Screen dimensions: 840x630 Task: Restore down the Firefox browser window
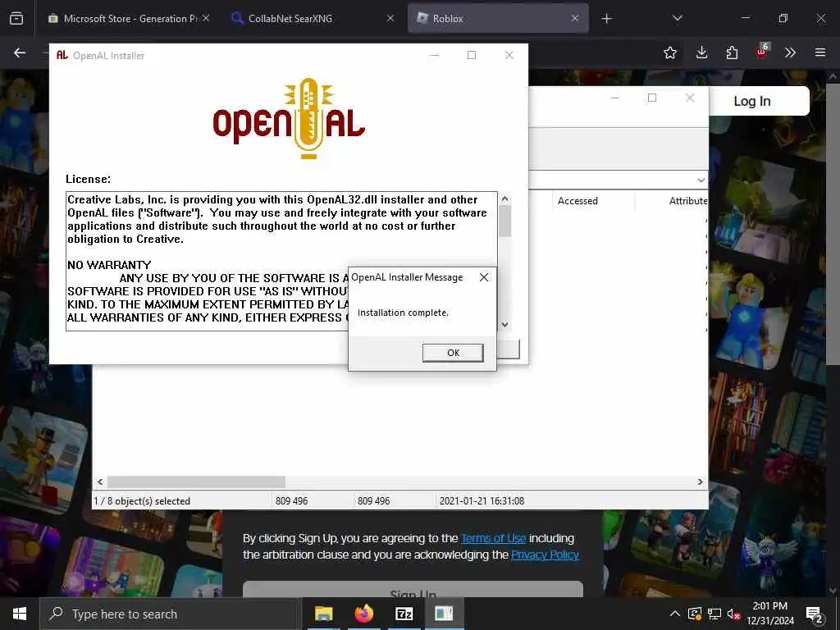pos(783,18)
